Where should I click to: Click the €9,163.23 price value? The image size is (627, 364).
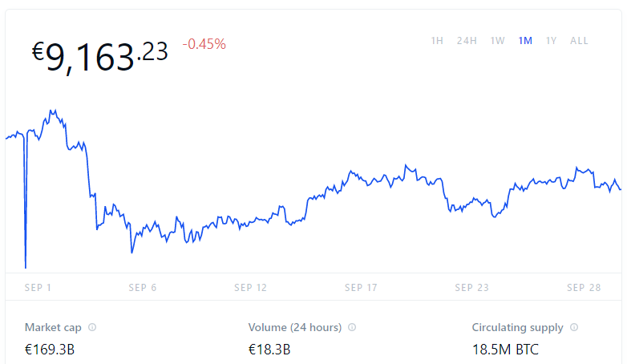[x=99, y=56]
